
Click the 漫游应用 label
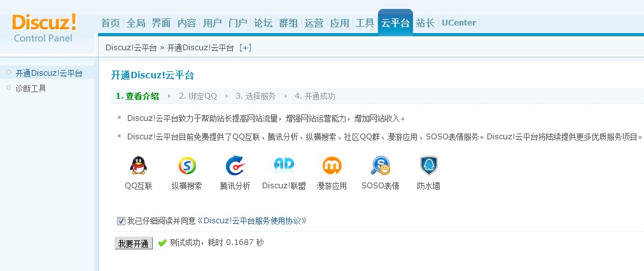[332, 186]
